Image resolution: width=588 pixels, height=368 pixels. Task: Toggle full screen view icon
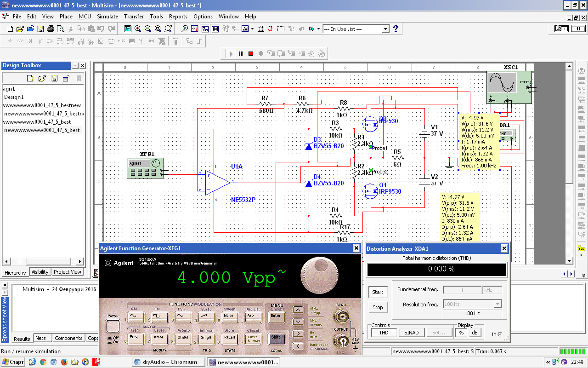[128, 29]
